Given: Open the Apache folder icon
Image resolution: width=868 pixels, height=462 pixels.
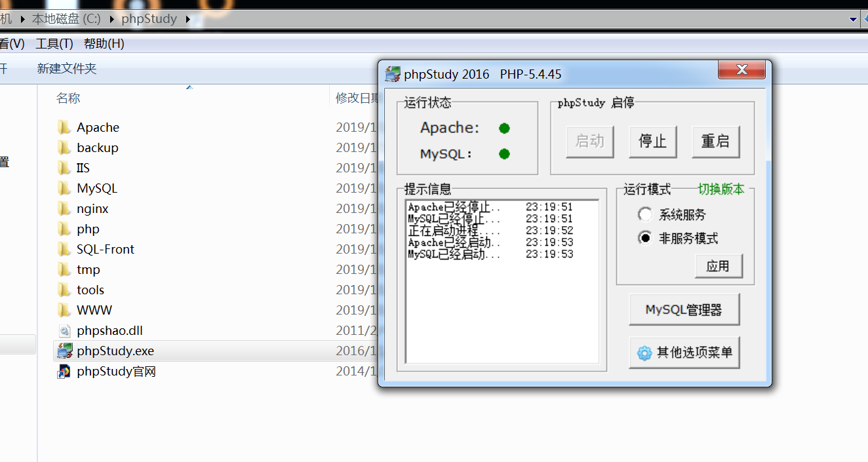Looking at the screenshot, I should [64, 127].
